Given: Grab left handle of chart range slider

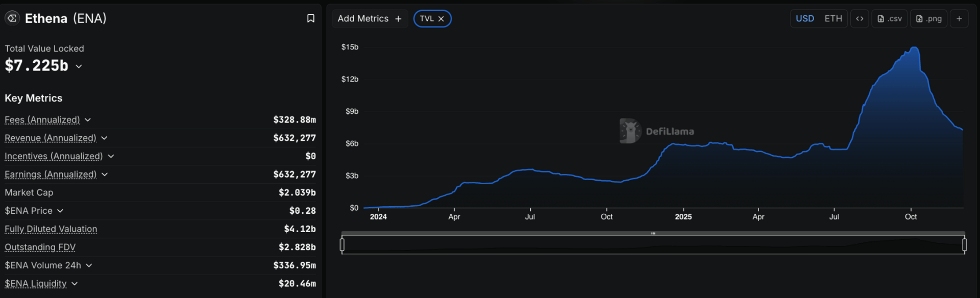Looking at the screenshot, I should coord(342,245).
